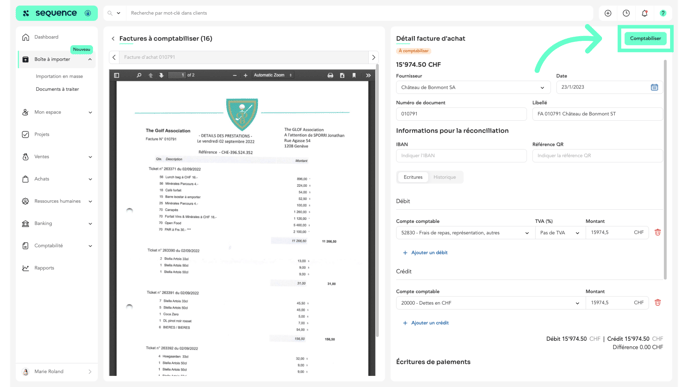Toggle the PDF viewer sidebar
The image size is (688, 387).
tap(116, 75)
